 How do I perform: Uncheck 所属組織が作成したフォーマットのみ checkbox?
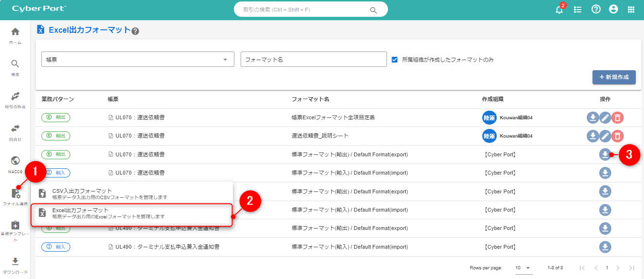point(395,60)
